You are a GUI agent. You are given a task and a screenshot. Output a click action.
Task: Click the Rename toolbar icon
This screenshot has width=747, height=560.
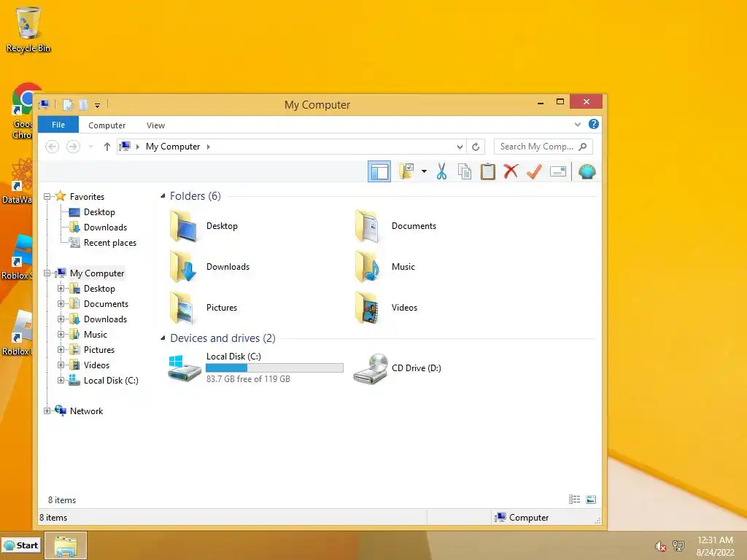coord(557,171)
